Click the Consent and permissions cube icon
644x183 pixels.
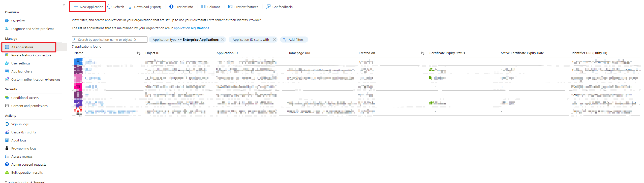[7, 106]
